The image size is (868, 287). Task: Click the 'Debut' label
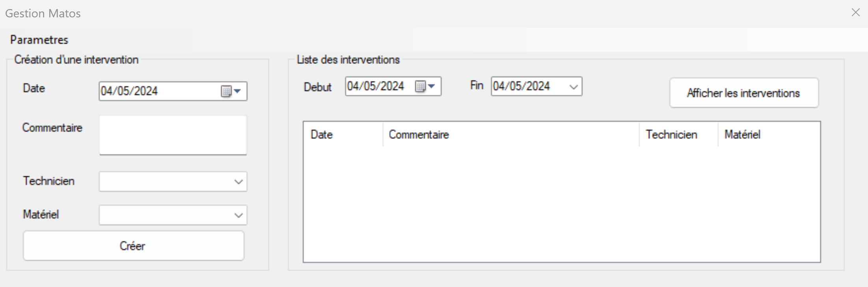tap(317, 87)
